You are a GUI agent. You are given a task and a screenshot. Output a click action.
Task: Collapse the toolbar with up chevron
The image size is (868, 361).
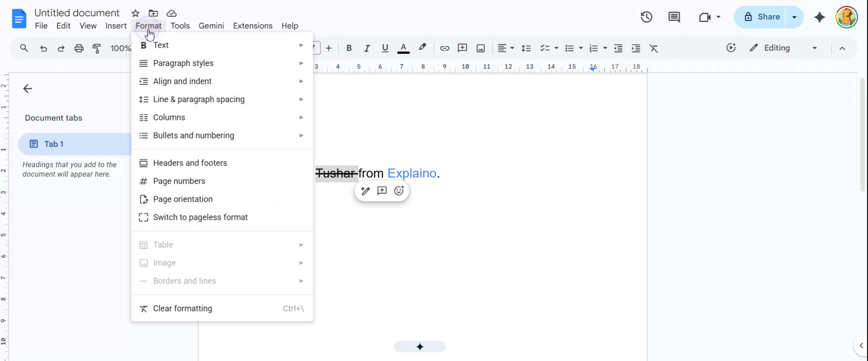[842, 48]
